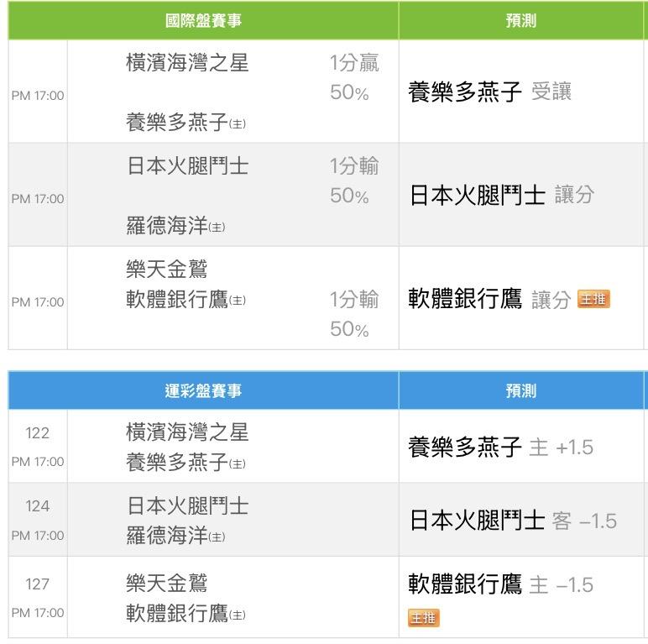The width and height of the screenshot is (648, 644).
Task: Open game number 127 in 運彩盤
Action: click(x=38, y=584)
